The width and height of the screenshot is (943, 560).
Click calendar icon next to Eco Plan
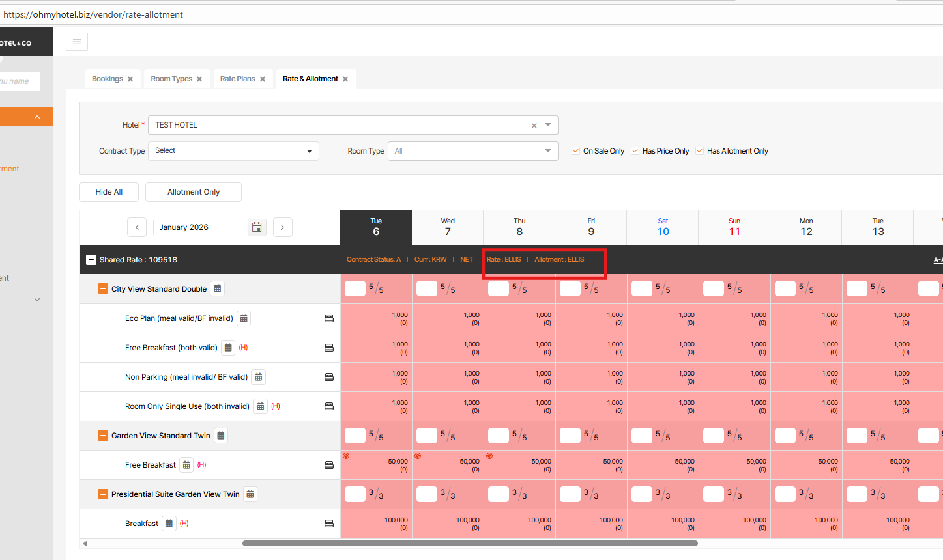244,318
